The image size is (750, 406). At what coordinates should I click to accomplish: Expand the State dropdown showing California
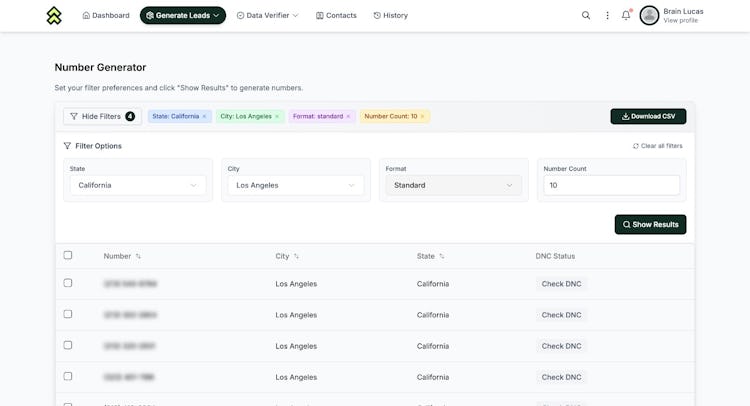pyautogui.click(x=138, y=185)
